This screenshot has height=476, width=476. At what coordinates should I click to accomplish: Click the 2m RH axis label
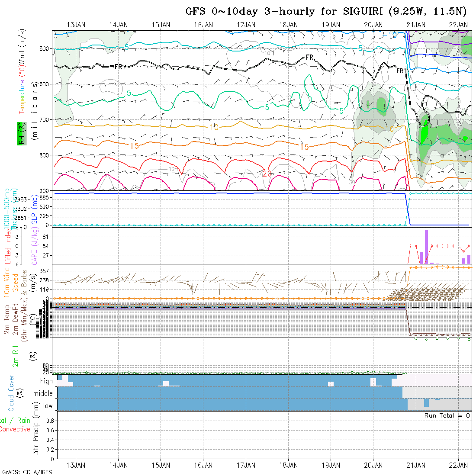(x=15, y=357)
